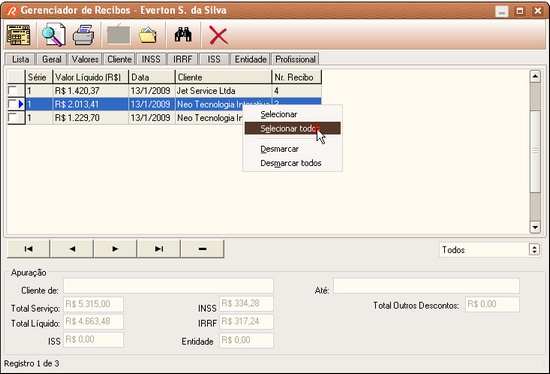The width and height of the screenshot is (550, 374).
Task: Open the calculator form toolbar icon
Action: [x=18, y=35]
